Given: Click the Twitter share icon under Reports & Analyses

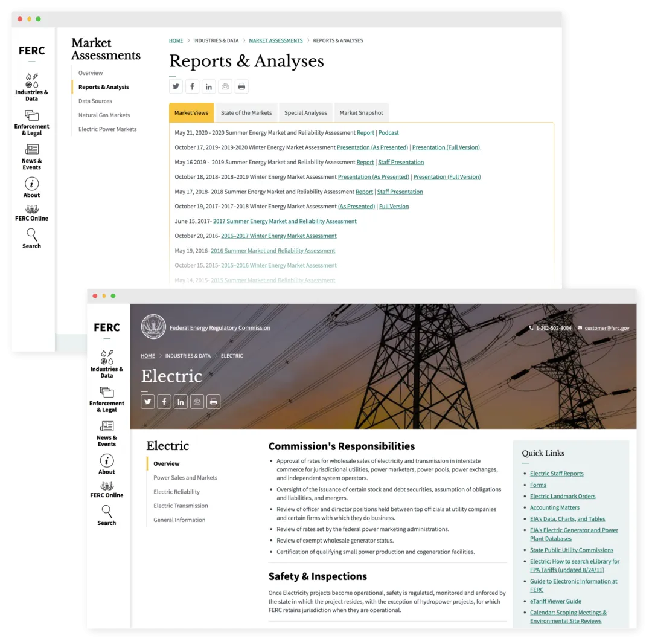Looking at the screenshot, I should click(x=176, y=86).
